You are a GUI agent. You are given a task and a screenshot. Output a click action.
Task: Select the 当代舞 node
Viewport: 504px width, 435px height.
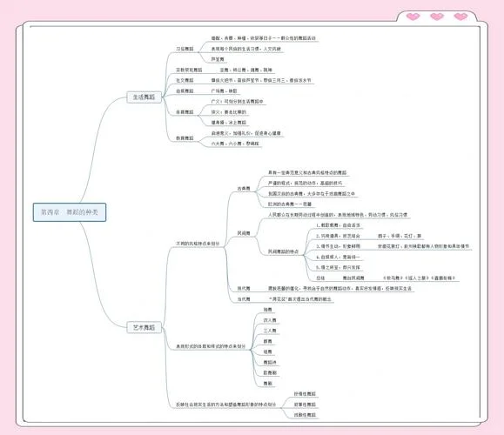tap(244, 299)
